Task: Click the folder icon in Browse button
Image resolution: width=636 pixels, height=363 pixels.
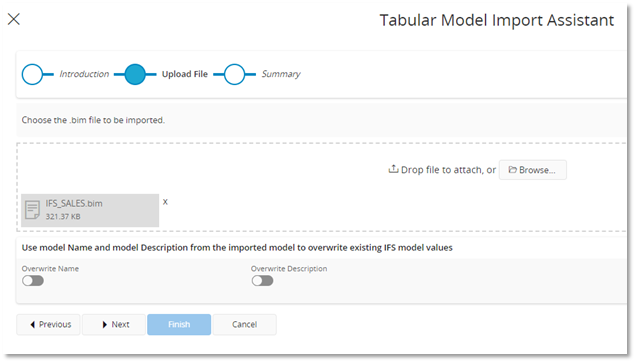Action: pos(513,170)
